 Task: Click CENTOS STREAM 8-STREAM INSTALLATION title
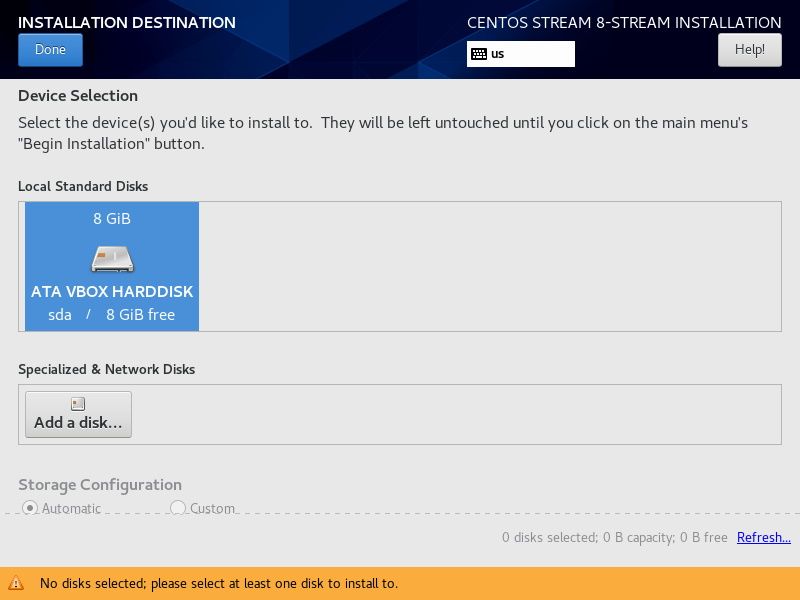click(x=624, y=22)
